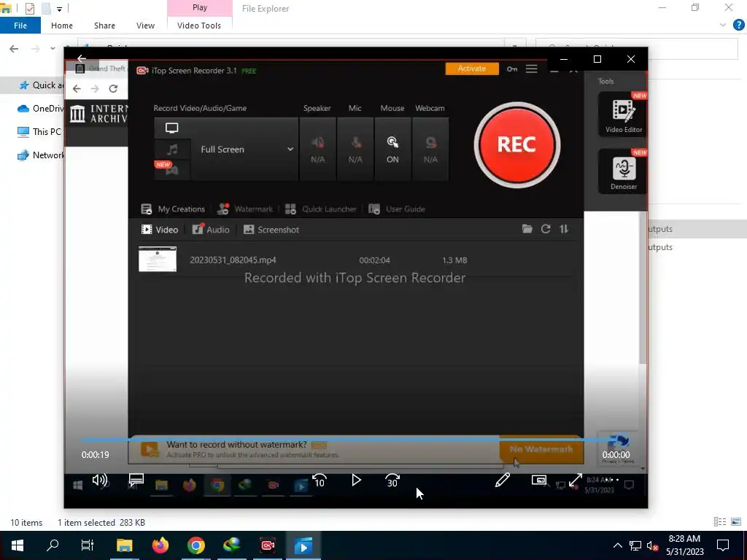This screenshot has width=747, height=560.
Task: Switch to the Audio tab in iTop list
Action: (x=211, y=230)
